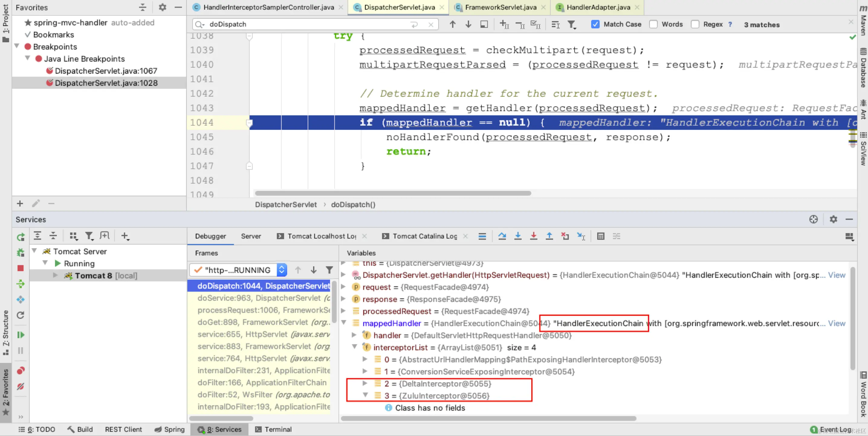Enable the Regex checkbox

695,24
